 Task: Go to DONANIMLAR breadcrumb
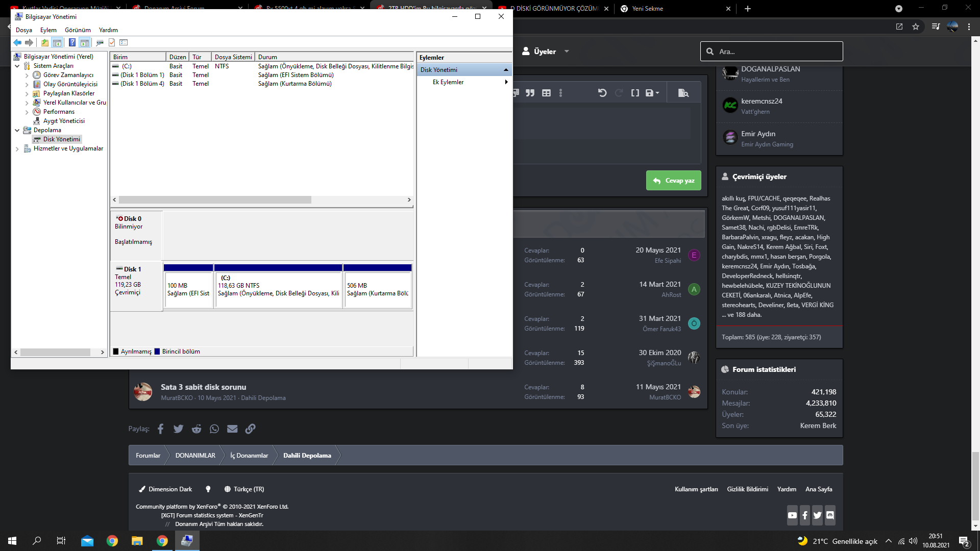coord(195,456)
